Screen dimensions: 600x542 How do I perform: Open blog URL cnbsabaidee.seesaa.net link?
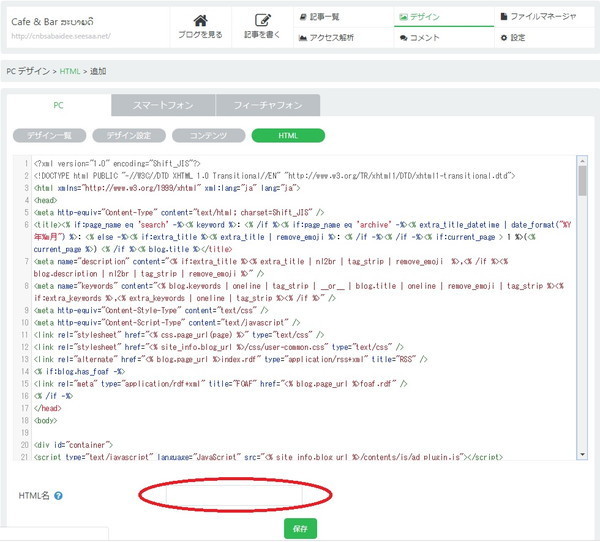coord(61,36)
